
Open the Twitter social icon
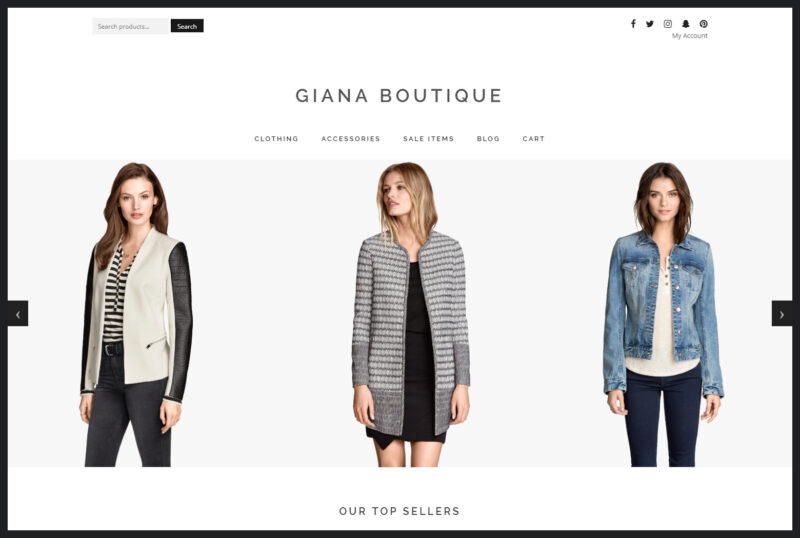pyautogui.click(x=649, y=23)
